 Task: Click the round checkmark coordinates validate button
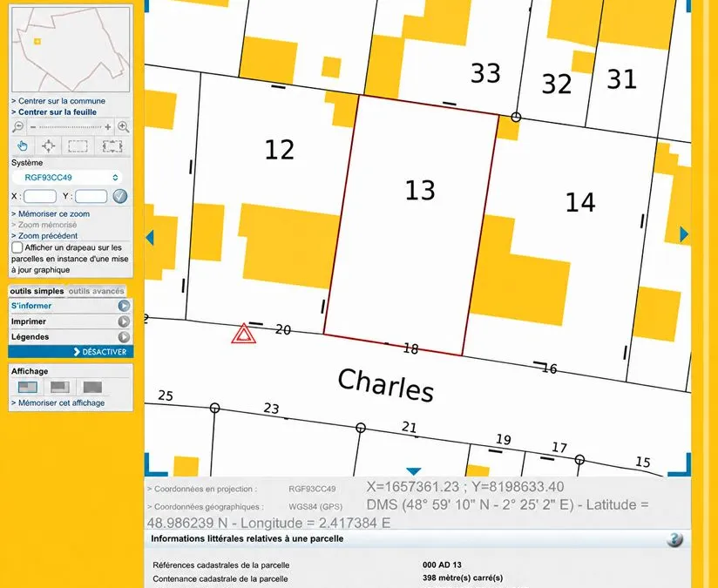tap(120, 197)
